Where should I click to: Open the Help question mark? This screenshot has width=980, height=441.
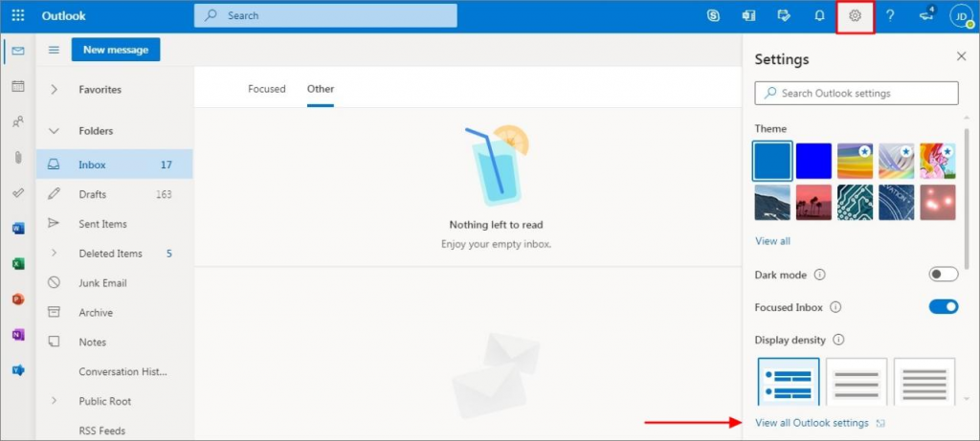pos(891,15)
